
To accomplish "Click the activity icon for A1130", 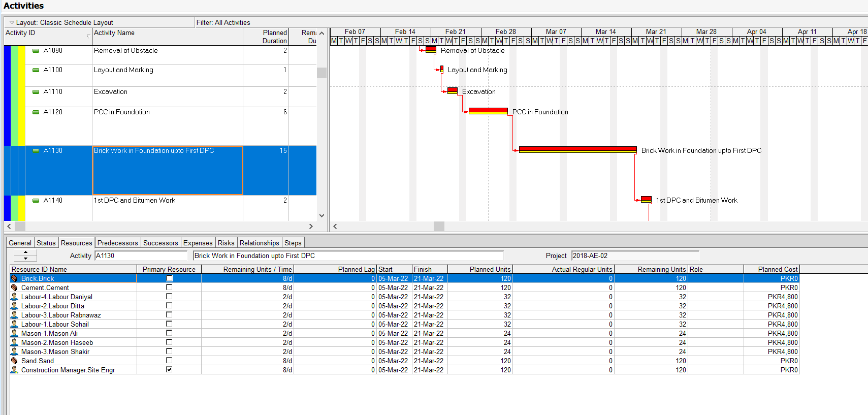I will coord(36,151).
